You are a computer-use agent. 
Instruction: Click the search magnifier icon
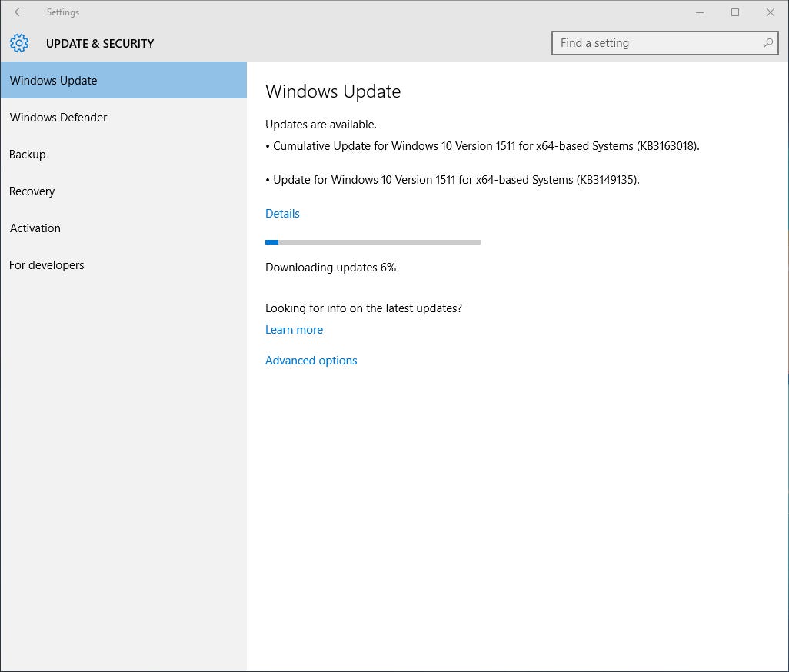(x=767, y=43)
